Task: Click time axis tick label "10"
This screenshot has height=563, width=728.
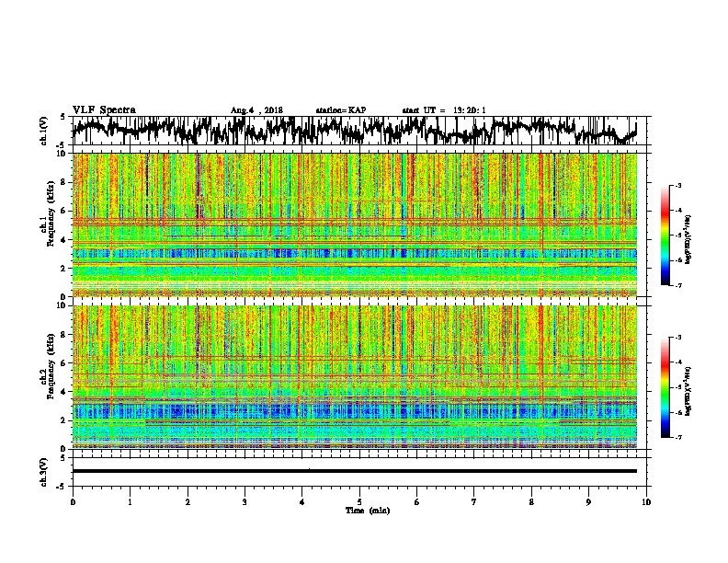Action: coord(646,502)
